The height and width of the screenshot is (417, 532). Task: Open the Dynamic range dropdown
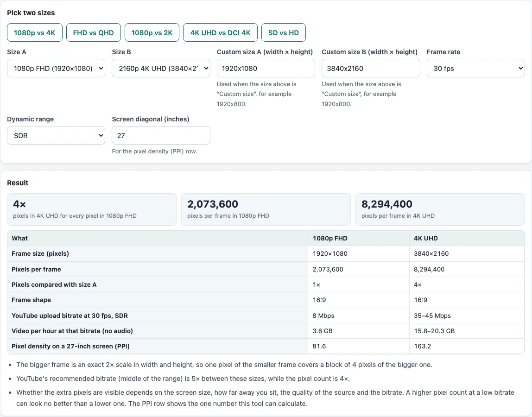click(x=56, y=135)
